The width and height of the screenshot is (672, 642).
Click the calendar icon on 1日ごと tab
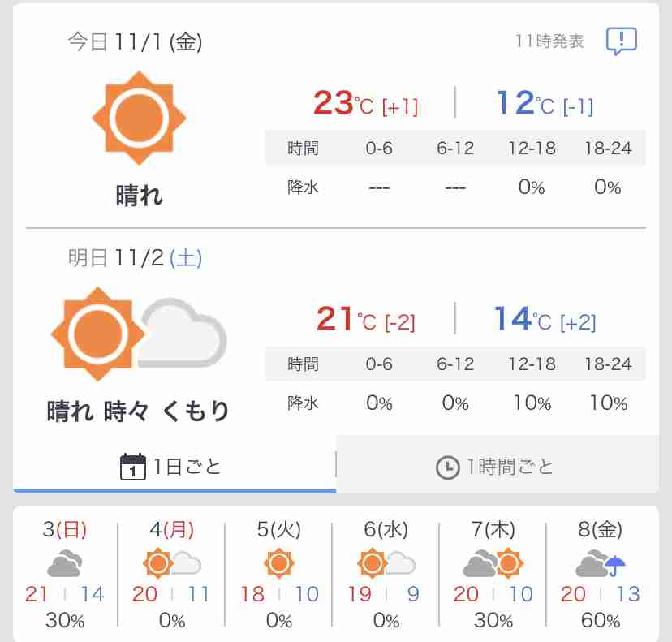(x=132, y=467)
